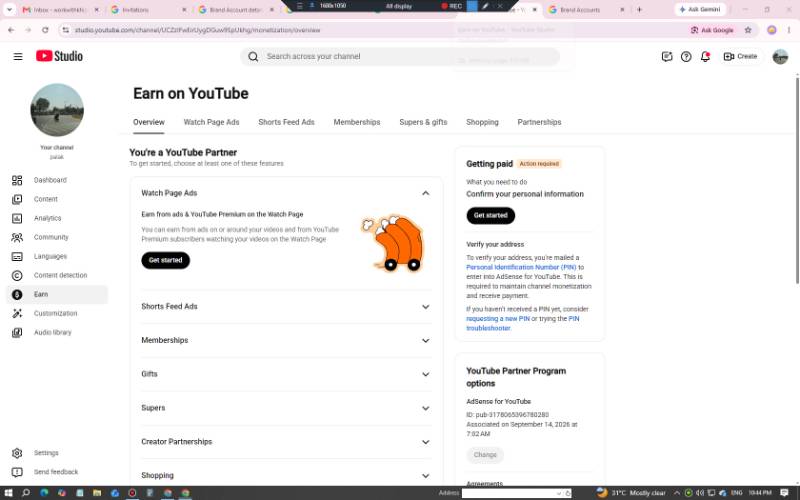Click the YouTube Studio logo
Screen dimensions: 800x500
click(x=59, y=56)
